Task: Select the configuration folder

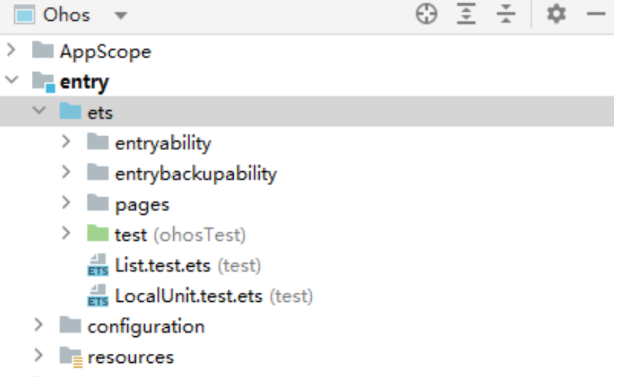Action: 146,327
